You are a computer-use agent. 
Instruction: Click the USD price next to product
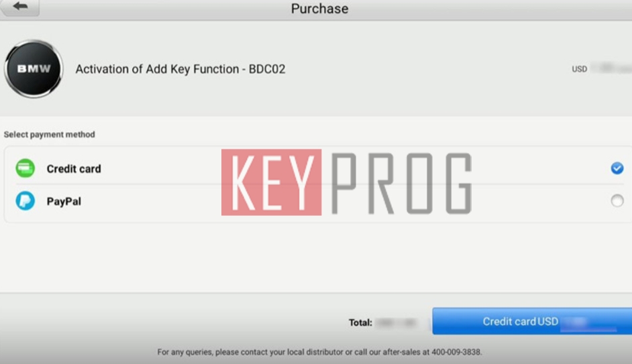tap(611, 68)
